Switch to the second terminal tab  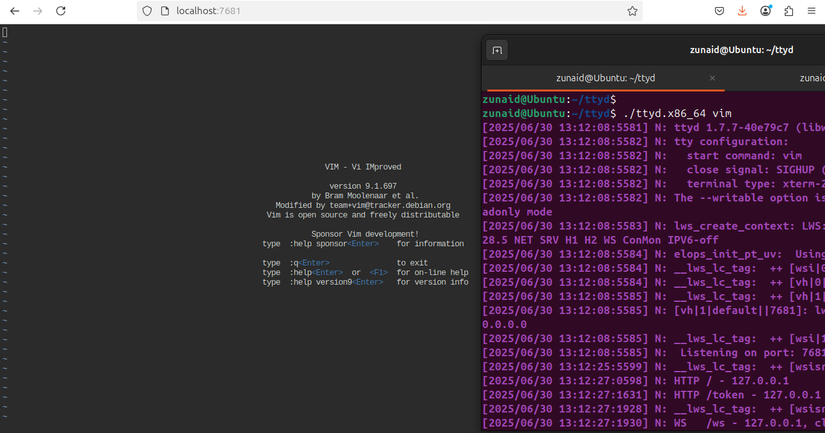[812, 78]
